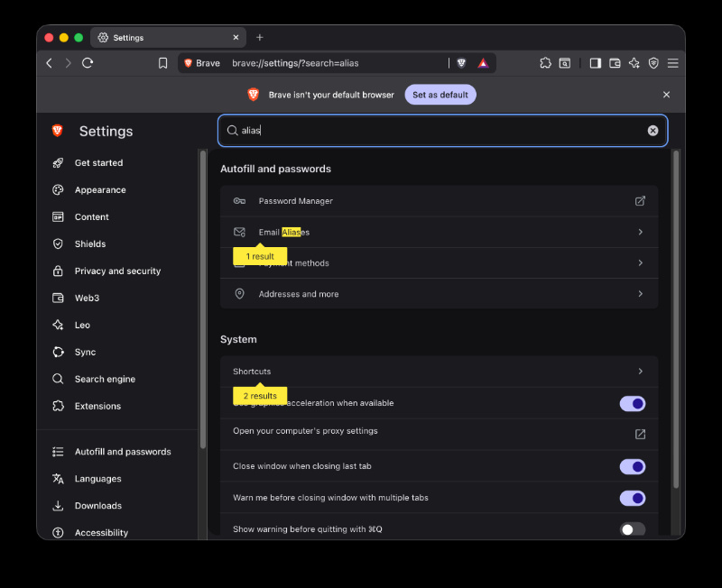Viewport: 722px width, 588px height.
Task: Click the Brave lion logo beside Settings
Action: click(58, 131)
